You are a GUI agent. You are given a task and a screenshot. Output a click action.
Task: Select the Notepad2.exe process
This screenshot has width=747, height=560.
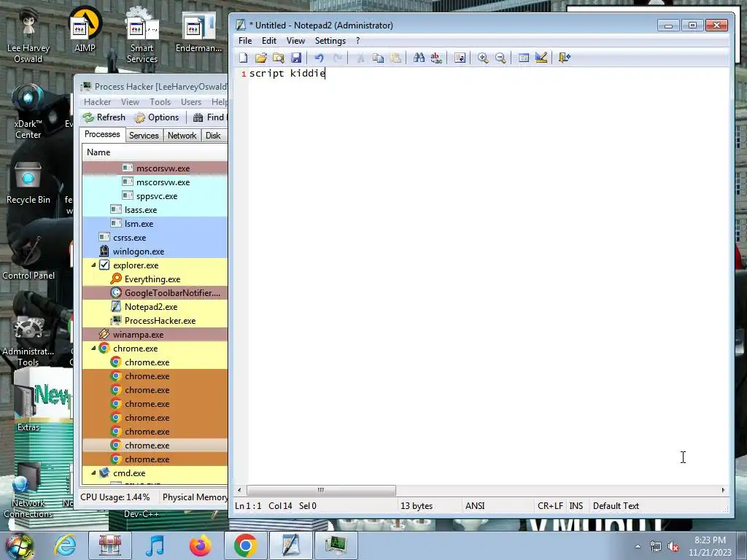click(x=155, y=307)
